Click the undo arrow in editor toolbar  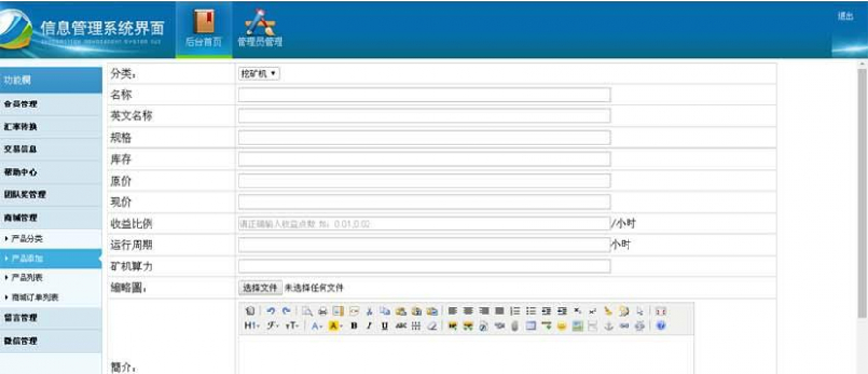point(271,312)
